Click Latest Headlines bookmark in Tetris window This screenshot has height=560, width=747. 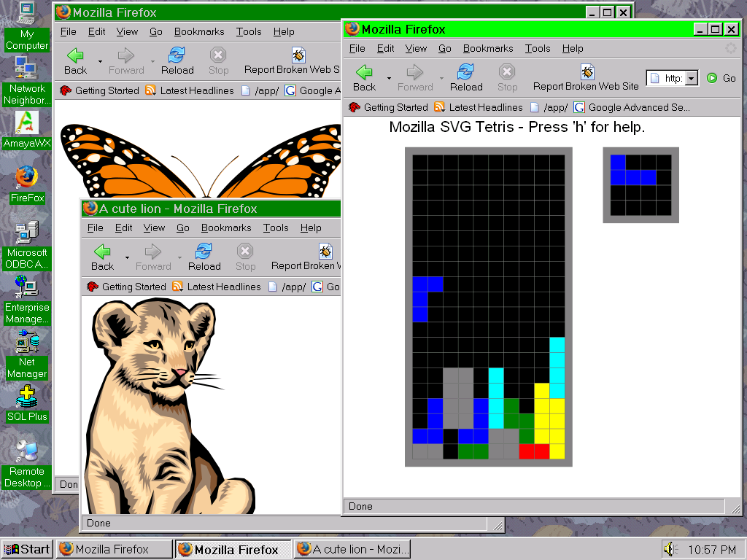[479, 107]
